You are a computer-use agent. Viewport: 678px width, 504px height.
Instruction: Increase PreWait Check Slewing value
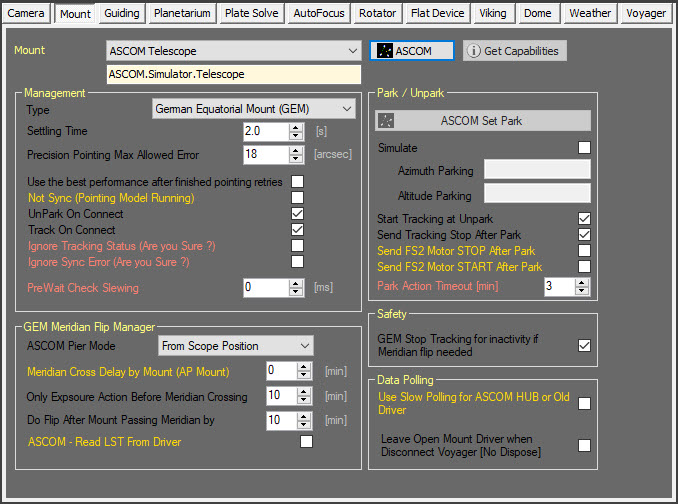(x=296, y=284)
